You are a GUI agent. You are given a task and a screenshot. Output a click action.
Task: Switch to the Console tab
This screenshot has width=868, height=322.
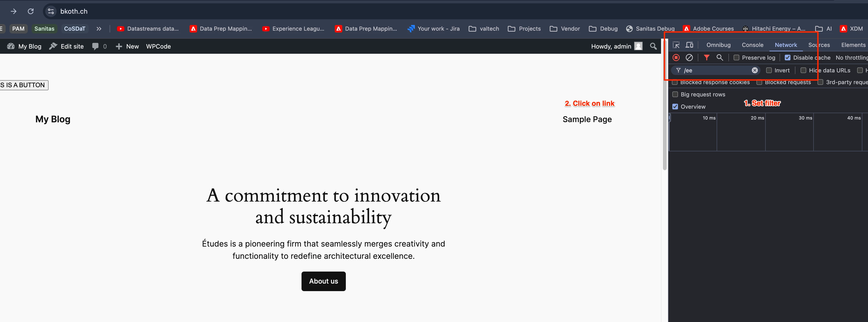tap(752, 45)
